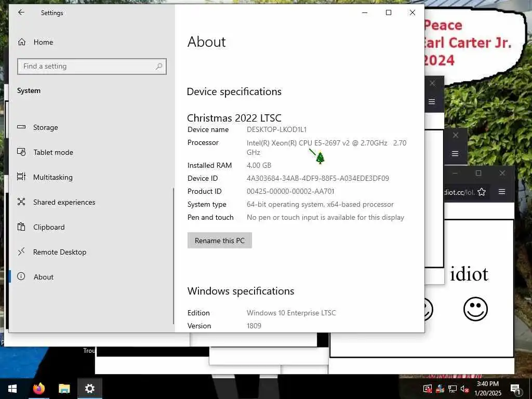Click the security shield tray icon
The image size is (532, 399).
click(x=428, y=389)
